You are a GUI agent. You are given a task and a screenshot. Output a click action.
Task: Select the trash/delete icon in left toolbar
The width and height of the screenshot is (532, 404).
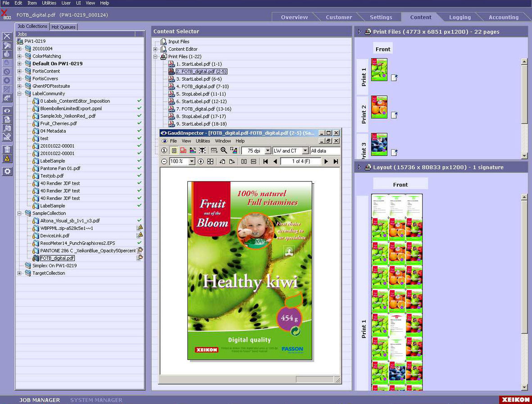[7, 149]
